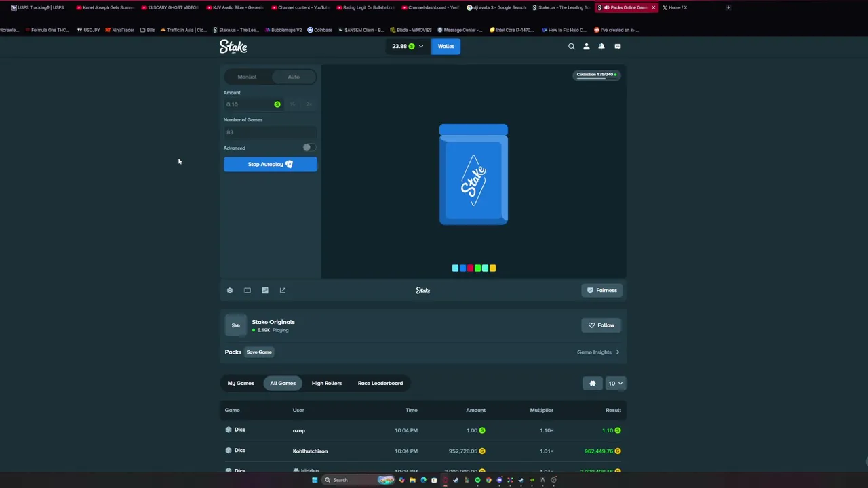Open the notifications bell
Image resolution: width=868 pixels, height=488 pixels.
click(601, 47)
